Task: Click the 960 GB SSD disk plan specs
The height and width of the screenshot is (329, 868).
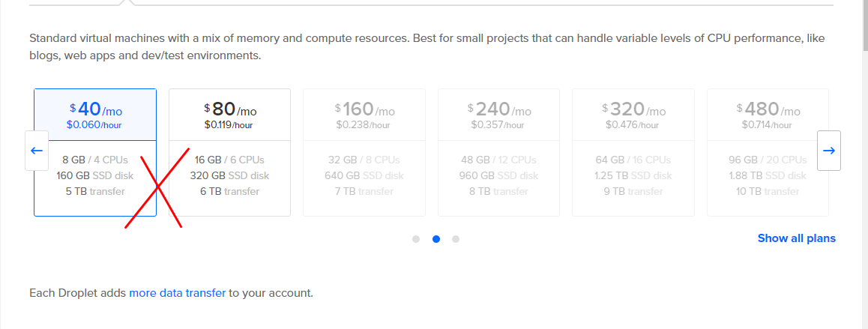Action: pos(498,175)
